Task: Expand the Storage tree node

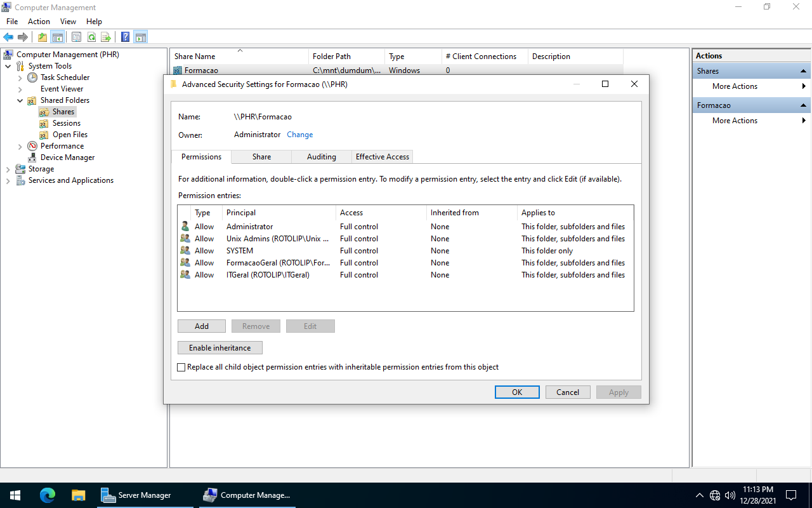Action: tap(8, 169)
